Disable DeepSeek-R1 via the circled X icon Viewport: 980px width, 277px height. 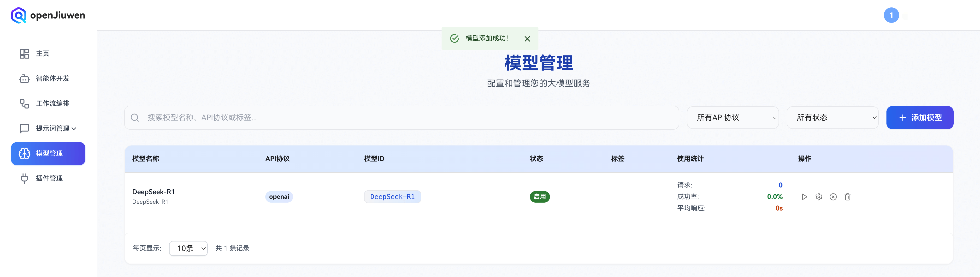click(833, 197)
